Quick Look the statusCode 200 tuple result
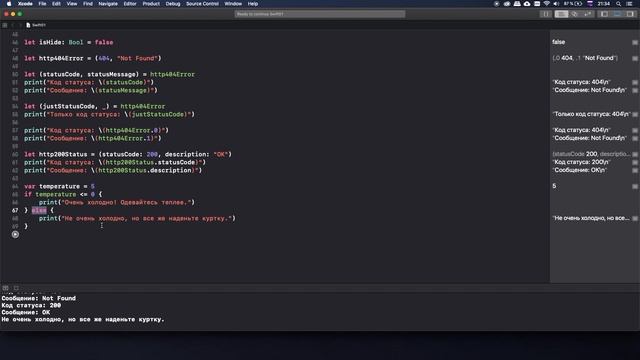 [635, 154]
